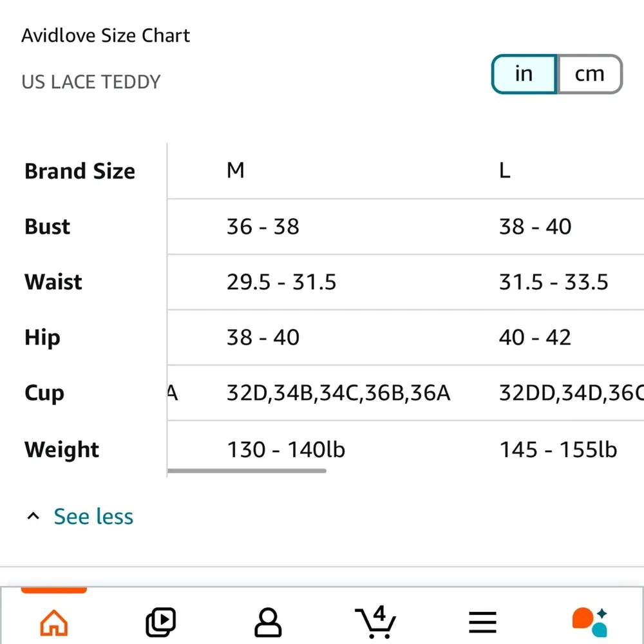
Task: Click the M bust value 36 - 38
Action: [263, 227]
